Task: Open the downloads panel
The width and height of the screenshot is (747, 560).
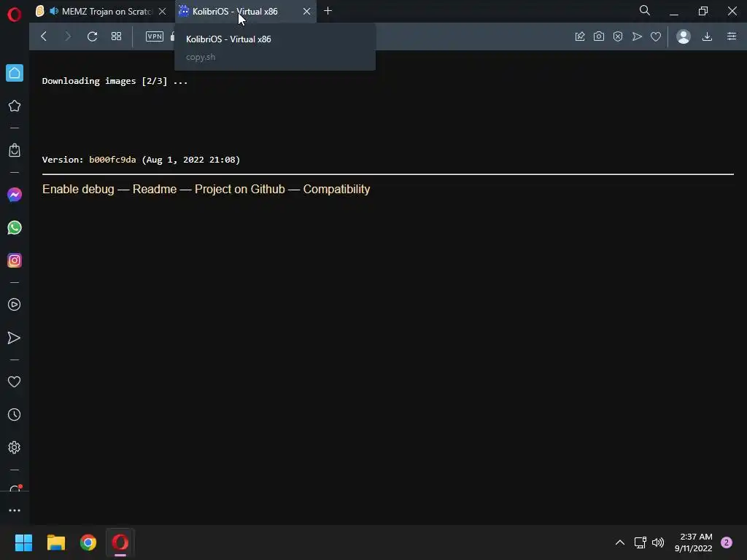Action: pos(708,36)
